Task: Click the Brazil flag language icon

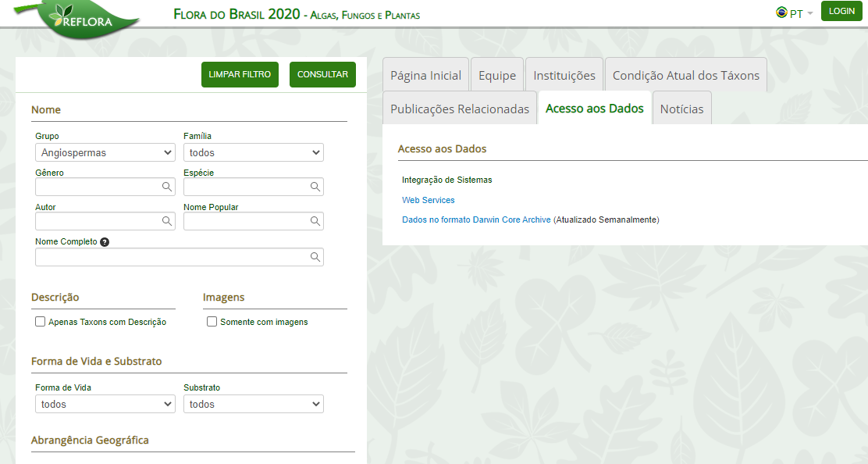Action: (781, 12)
